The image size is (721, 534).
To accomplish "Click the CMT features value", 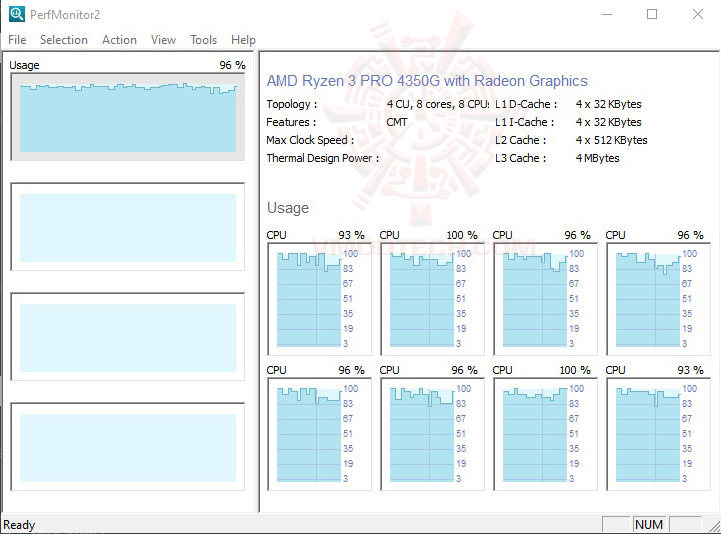I will [x=397, y=122].
